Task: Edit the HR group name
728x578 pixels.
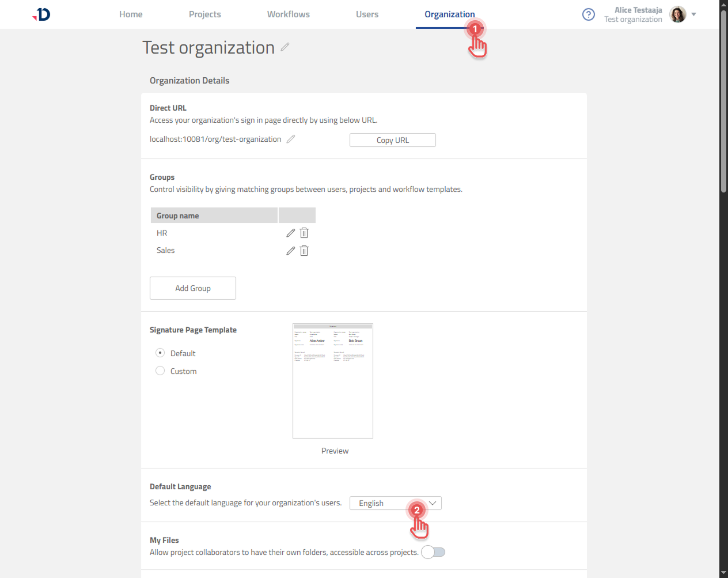Action: (290, 233)
